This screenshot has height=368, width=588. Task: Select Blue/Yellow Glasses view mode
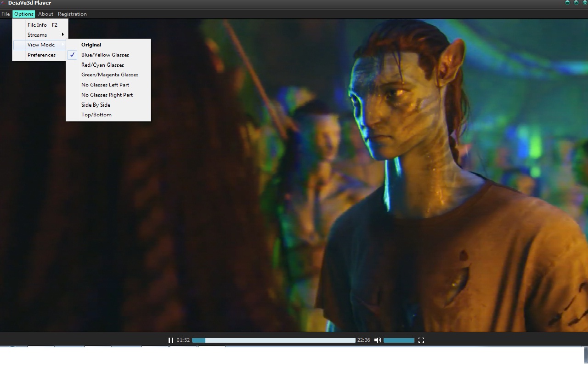[x=105, y=55]
